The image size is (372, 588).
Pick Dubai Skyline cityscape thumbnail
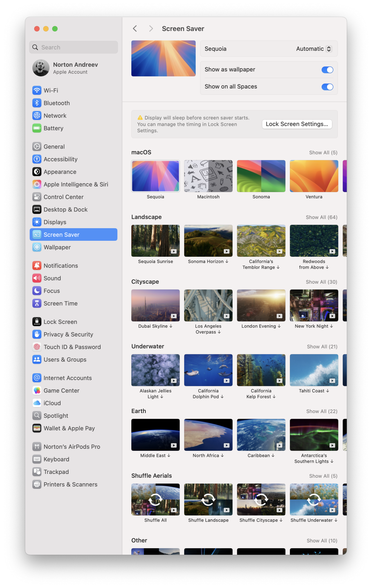tap(155, 305)
